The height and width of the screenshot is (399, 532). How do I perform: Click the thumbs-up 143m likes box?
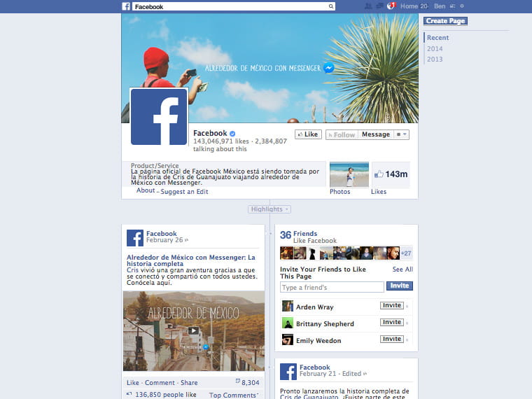pos(391,174)
